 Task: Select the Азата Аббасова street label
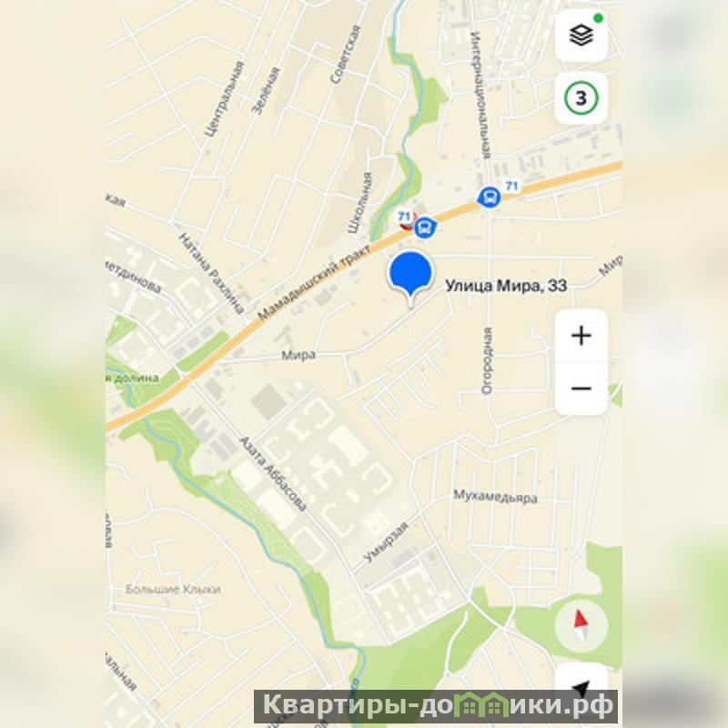(x=274, y=473)
